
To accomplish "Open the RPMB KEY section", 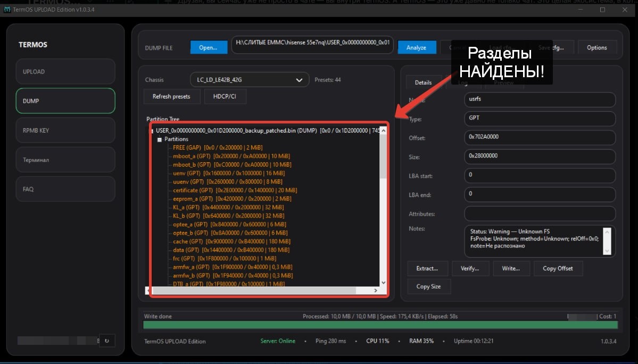I will [x=65, y=130].
